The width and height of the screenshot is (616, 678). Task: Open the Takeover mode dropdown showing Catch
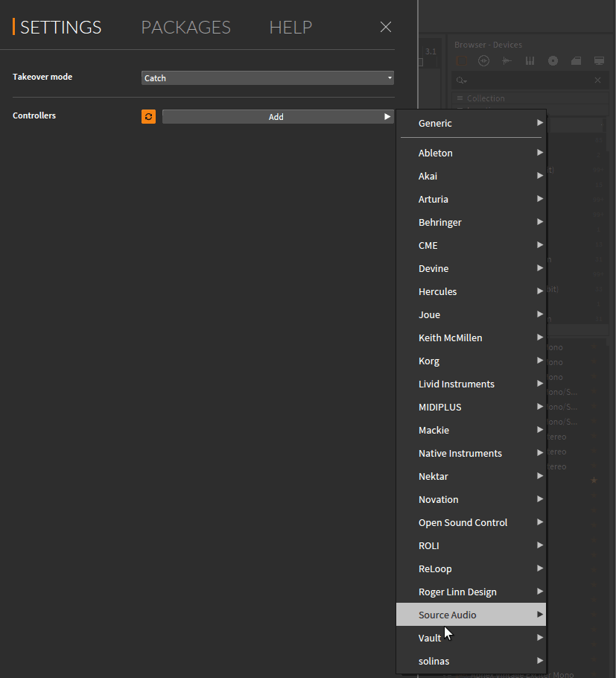click(x=267, y=77)
